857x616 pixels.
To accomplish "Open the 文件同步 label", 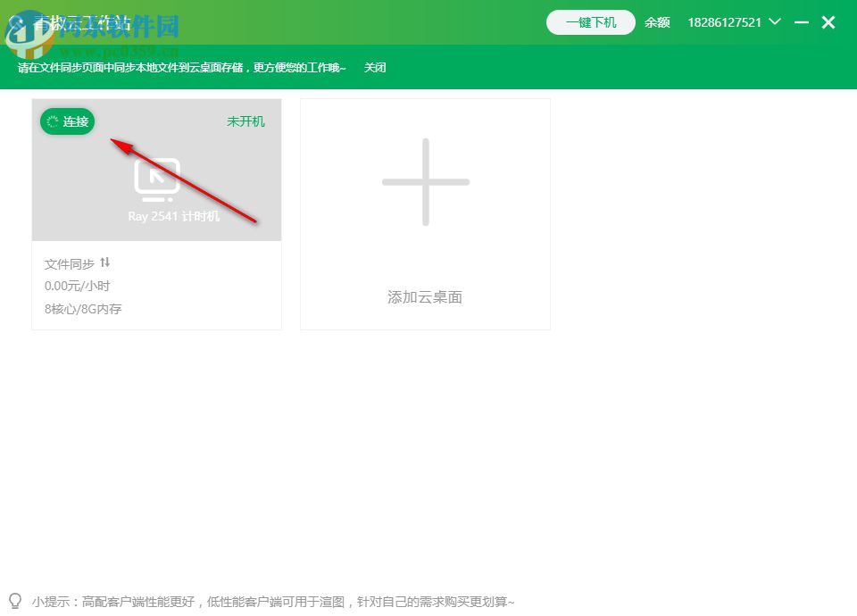I will [x=70, y=264].
